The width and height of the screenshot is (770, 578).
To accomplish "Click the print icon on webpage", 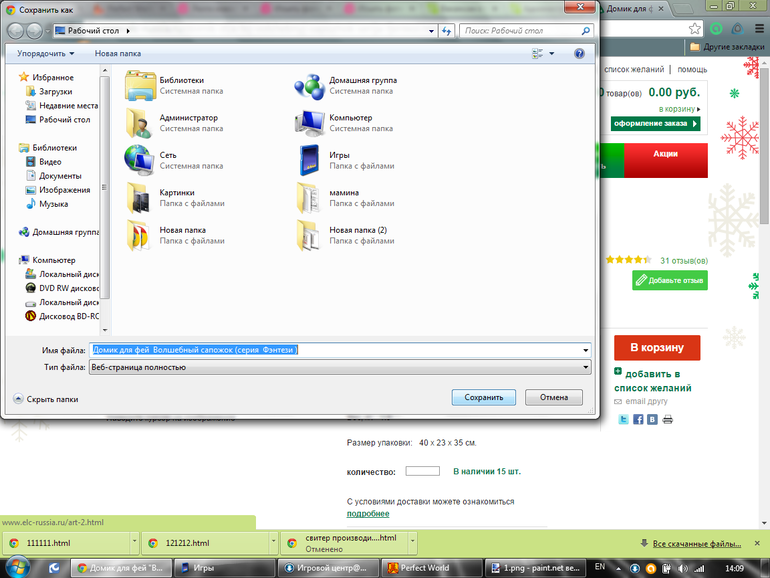I will (667, 419).
